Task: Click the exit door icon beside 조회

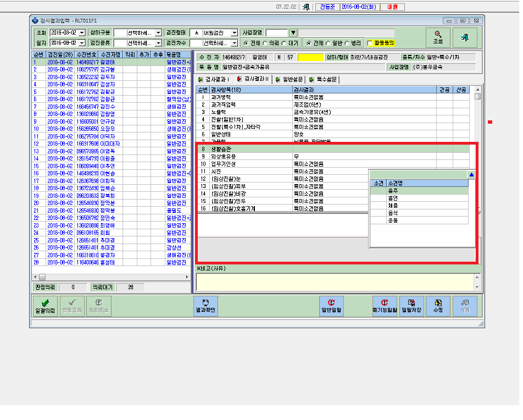Action: pyautogui.click(x=465, y=38)
